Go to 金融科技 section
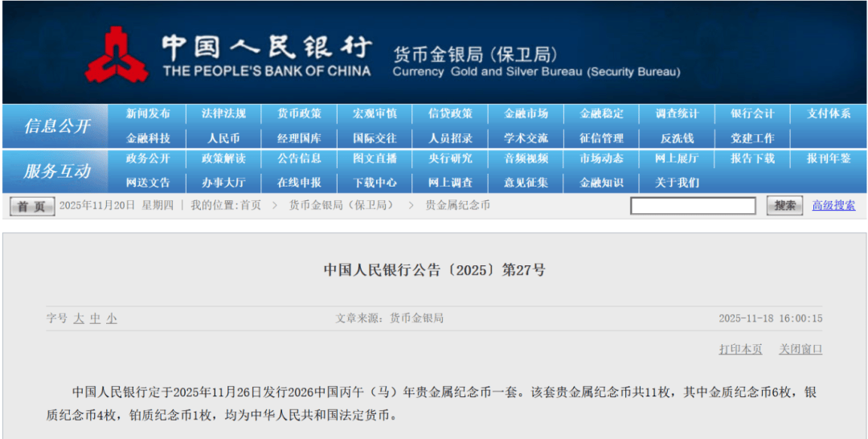The height and width of the screenshot is (439, 868). pyautogui.click(x=148, y=137)
